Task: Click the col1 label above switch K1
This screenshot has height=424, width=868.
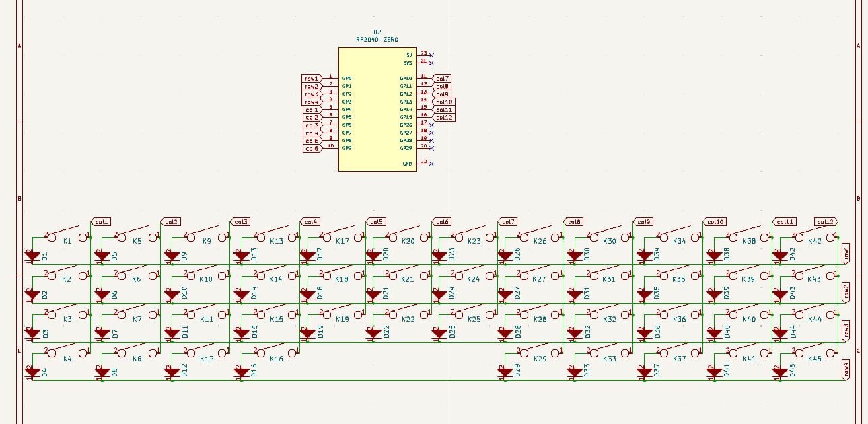Action: [101, 221]
